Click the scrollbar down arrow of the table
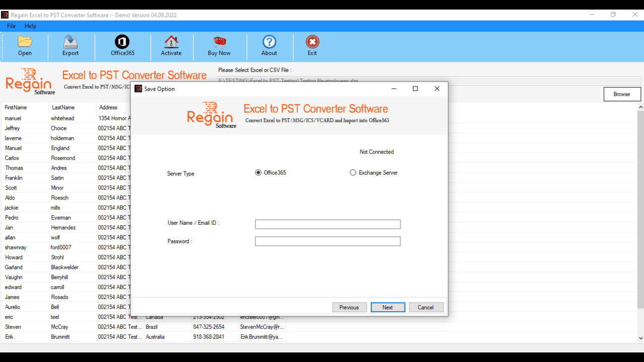644x362 pixels. click(640, 338)
